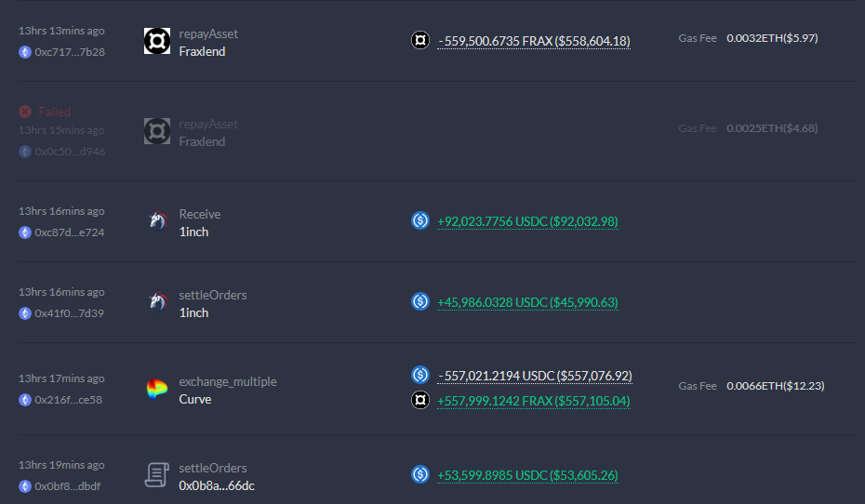Viewport: 865px width, 504px height.
Task: Click the FRAX token icon beside -559,500.6735 FRAX
Action: (x=420, y=40)
